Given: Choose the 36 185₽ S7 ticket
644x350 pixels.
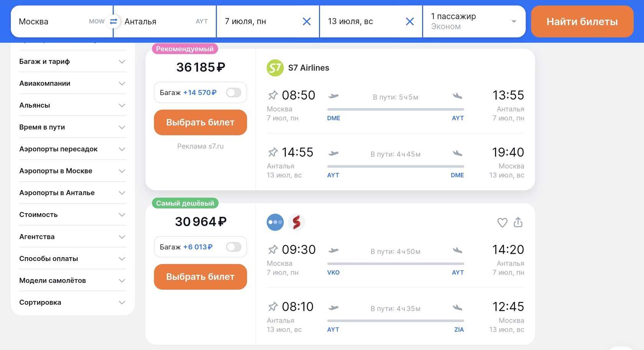Looking at the screenshot, I should pyautogui.click(x=200, y=122).
